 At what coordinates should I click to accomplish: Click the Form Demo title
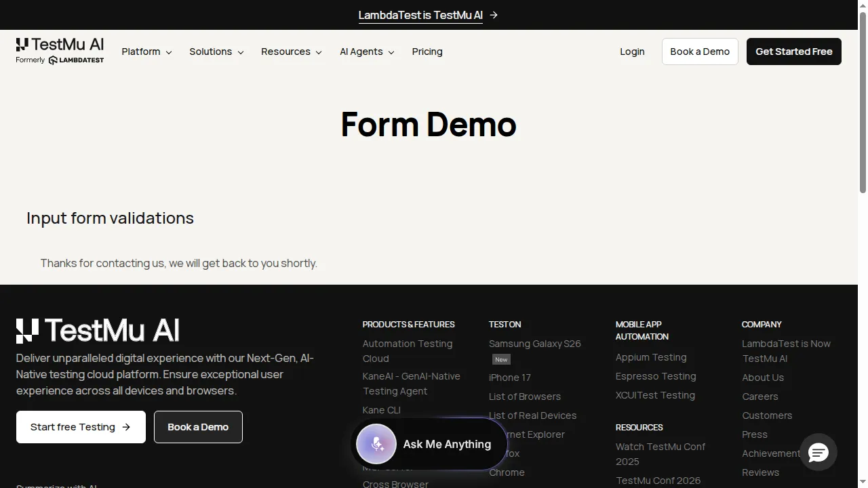429,124
